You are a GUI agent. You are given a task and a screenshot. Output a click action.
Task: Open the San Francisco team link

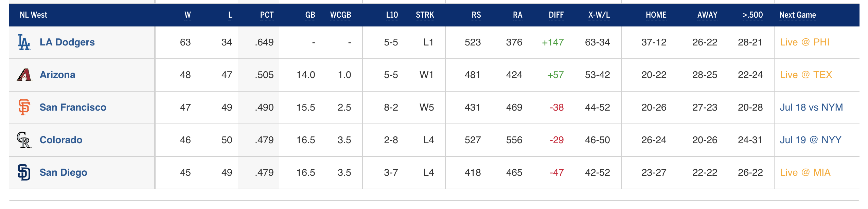tap(73, 108)
